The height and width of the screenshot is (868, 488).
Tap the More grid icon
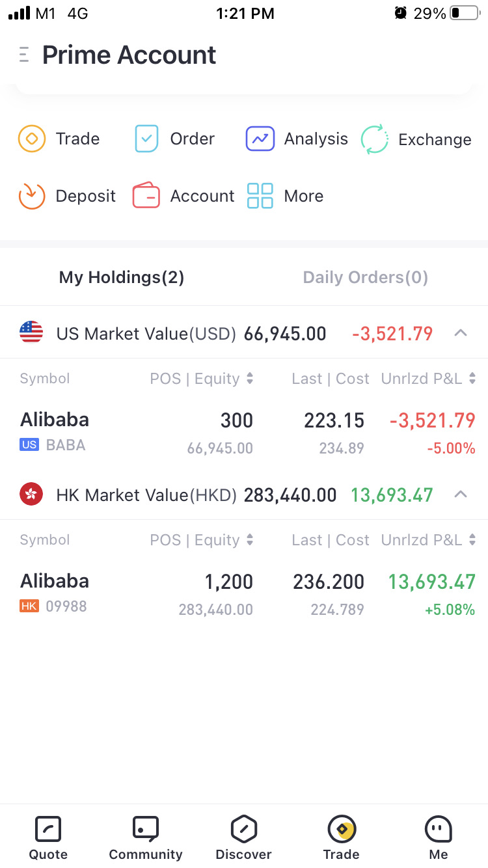click(260, 196)
